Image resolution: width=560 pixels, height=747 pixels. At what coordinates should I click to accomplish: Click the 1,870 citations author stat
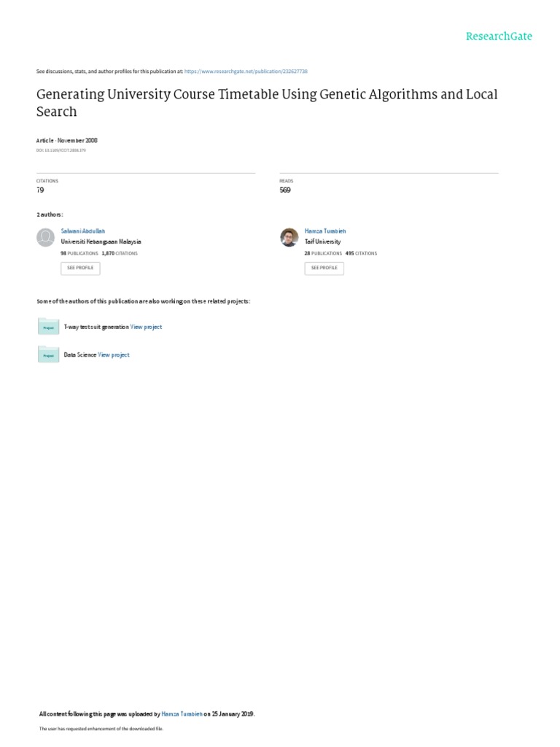point(120,253)
